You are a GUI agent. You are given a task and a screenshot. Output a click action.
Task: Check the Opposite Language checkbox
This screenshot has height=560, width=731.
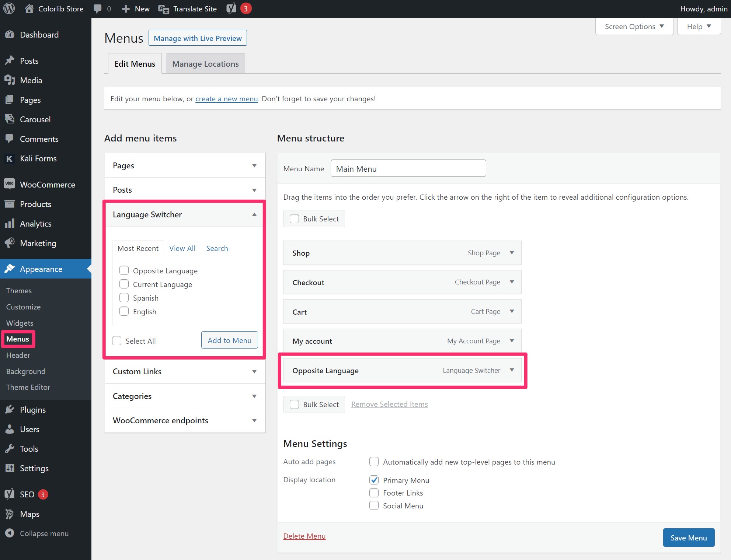pyautogui.click(x=124, y=270)
